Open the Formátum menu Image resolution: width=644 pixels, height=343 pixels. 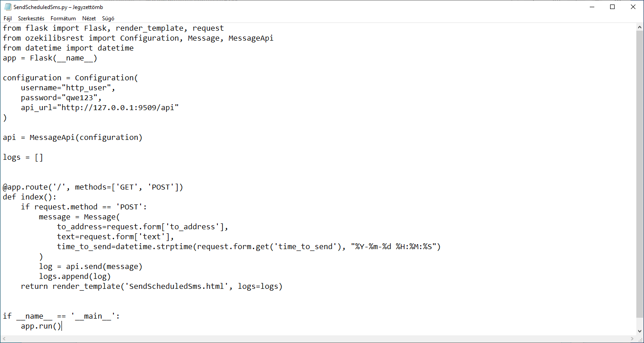click(x=63, y=19)
